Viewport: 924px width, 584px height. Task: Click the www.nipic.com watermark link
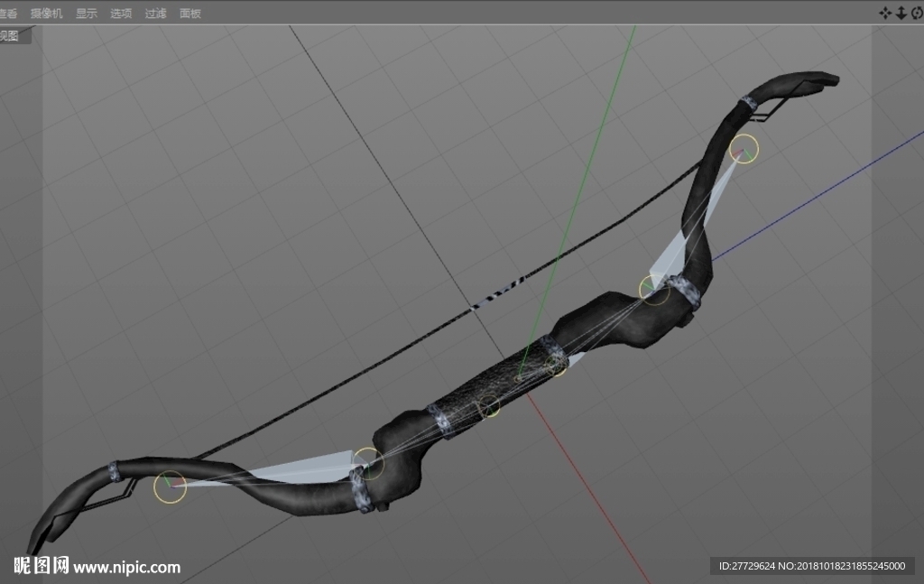126,568
